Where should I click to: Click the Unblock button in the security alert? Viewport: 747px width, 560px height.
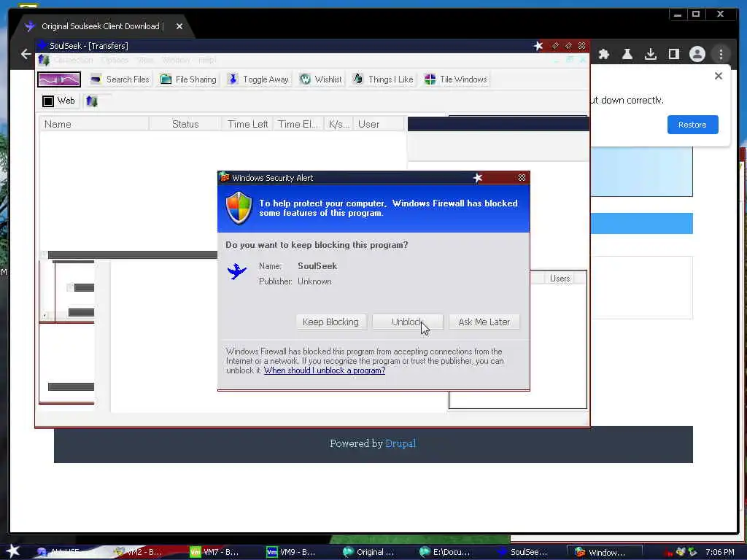click(x=408, y=322)
